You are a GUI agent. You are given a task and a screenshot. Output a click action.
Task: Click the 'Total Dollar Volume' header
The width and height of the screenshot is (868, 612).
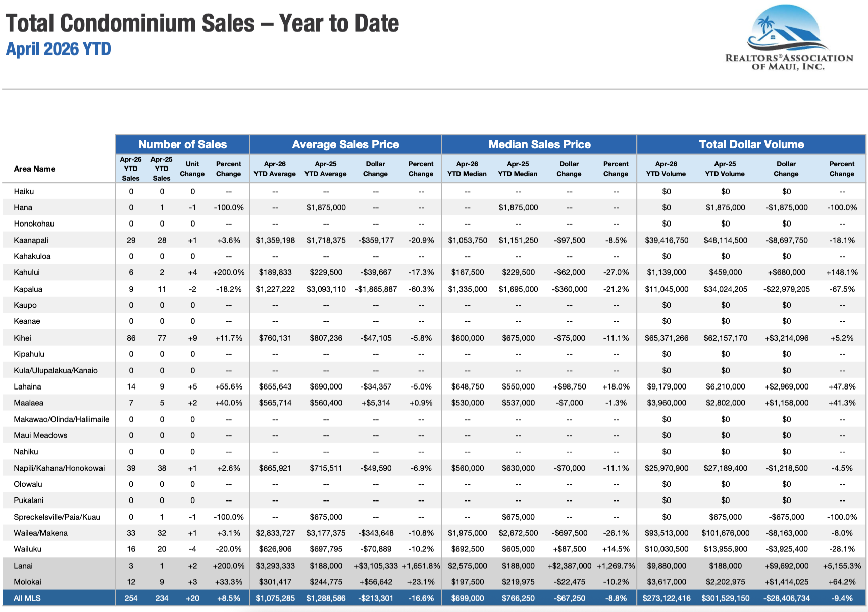click(x=751, y=144)
